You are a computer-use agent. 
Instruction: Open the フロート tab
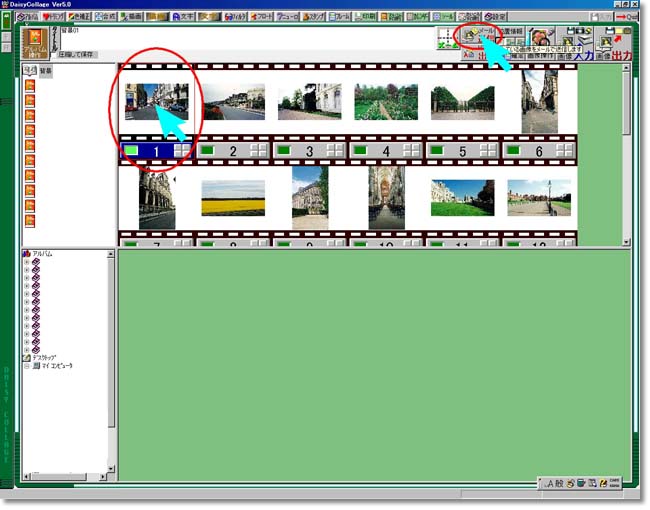261,17
